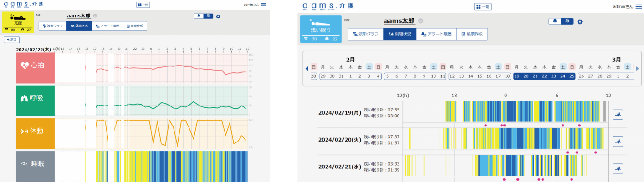Open settings gear in right panel
Image resolution: width=644 pixels, height=182 pixels.
(580, 21)
